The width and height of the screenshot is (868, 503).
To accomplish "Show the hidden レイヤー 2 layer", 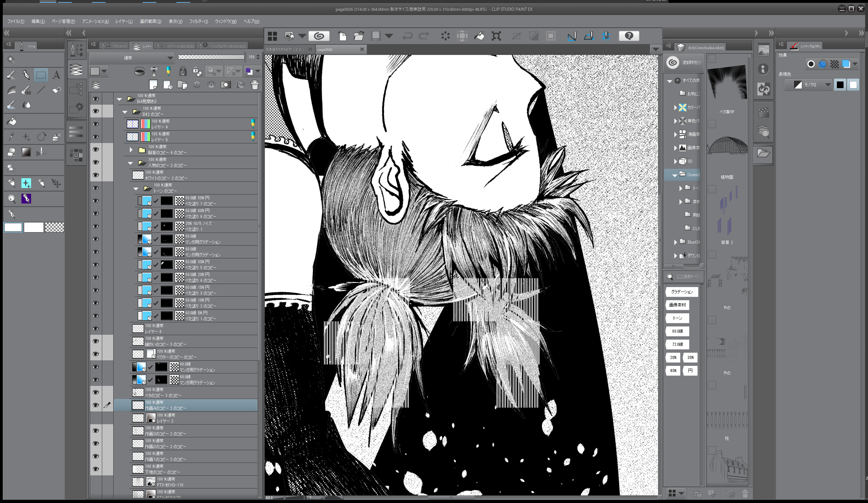I will point(96,418).
